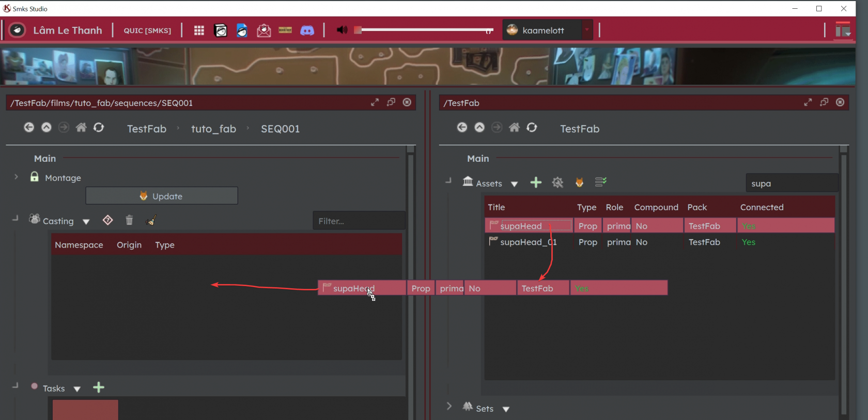
Task: Collapse the Assets section
Action: coord(448,181)
